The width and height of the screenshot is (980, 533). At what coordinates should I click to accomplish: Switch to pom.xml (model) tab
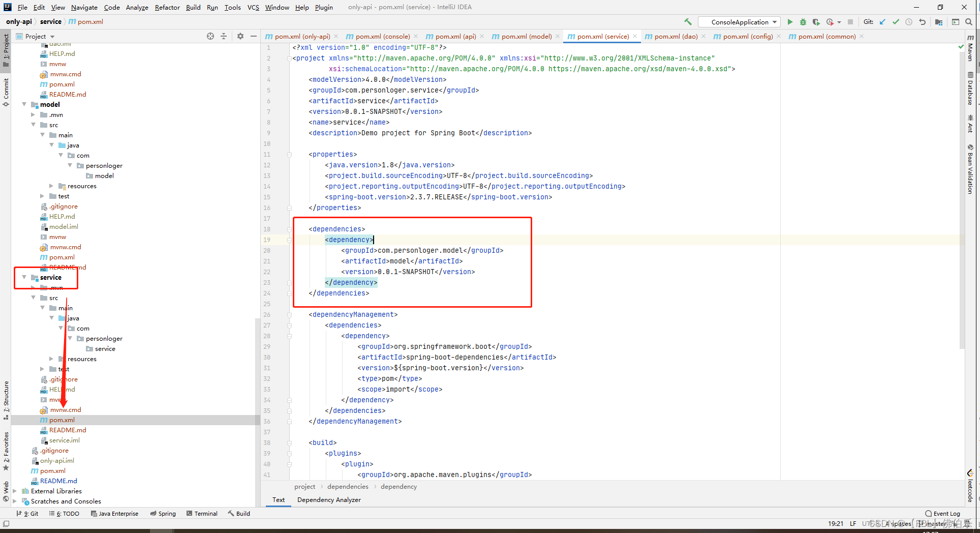point(522,36)
